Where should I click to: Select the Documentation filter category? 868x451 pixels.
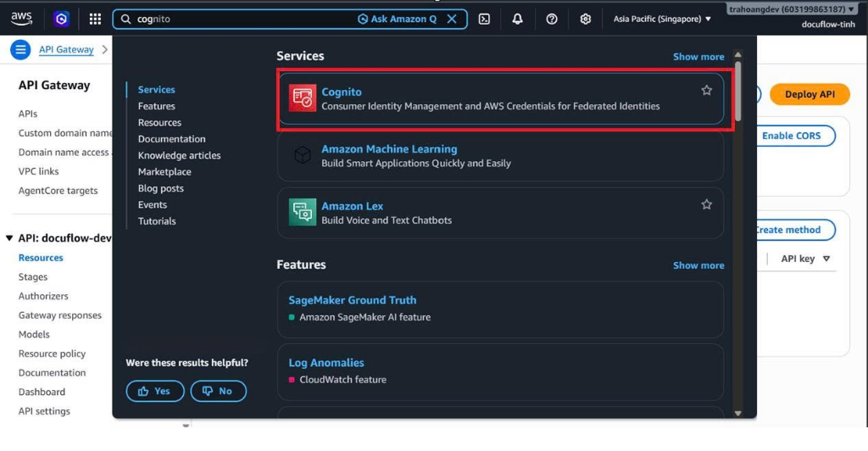point(171,139)
